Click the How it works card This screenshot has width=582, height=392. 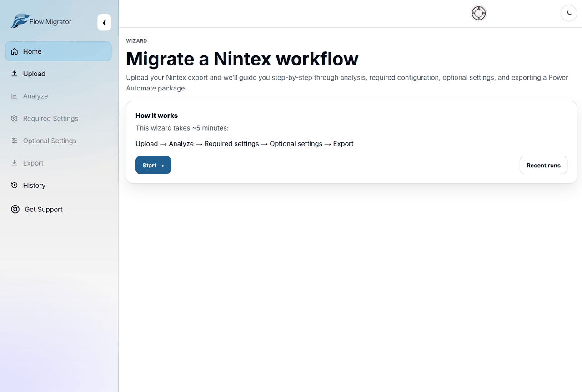tap(350, 142)
